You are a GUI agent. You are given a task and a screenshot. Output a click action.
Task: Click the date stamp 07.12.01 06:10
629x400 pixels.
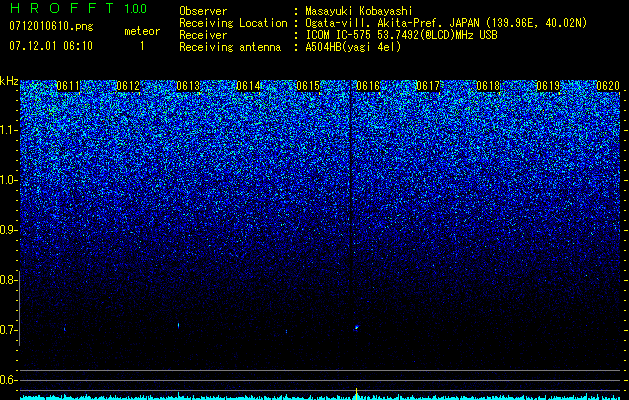pos(51,46)
